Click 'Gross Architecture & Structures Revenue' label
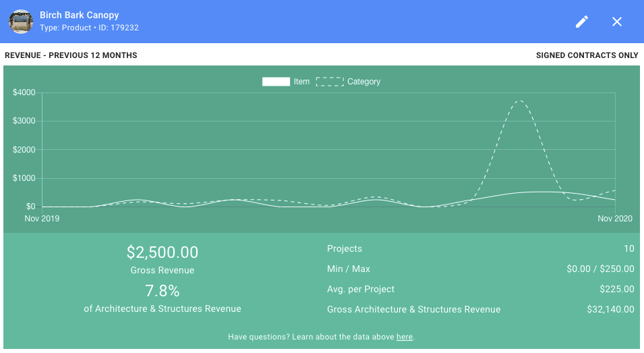Image resolution: width=644 pixels, height=353 pixels. tap(413, 309)
